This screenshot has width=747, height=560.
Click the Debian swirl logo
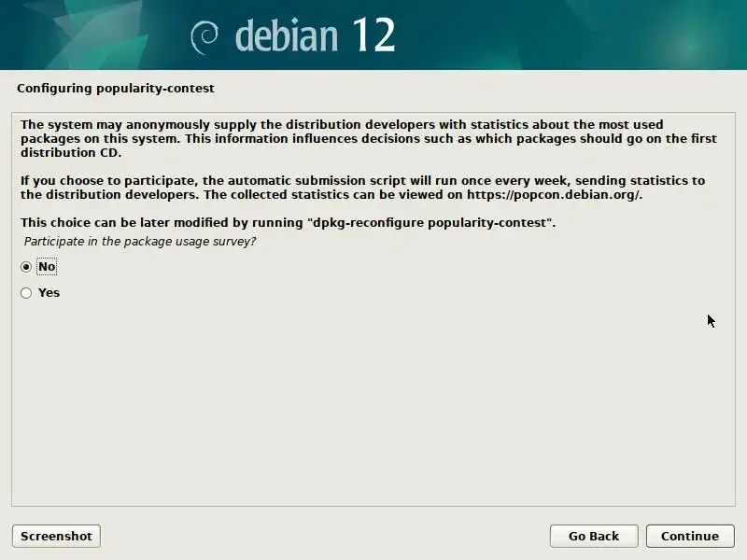coord(204,37)
